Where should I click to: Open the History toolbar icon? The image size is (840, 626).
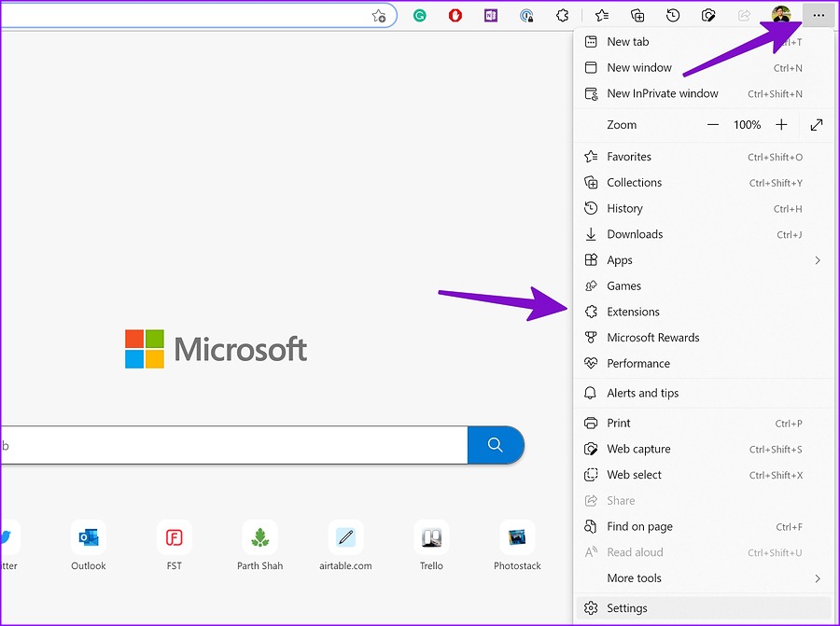tap(673, 15)
